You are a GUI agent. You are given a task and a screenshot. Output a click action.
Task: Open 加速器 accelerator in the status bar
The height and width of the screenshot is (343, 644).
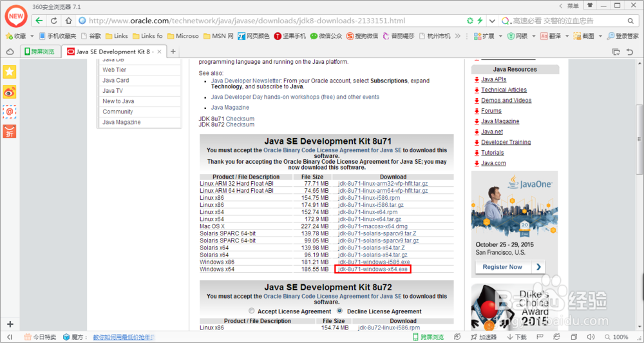pos(484,337)
